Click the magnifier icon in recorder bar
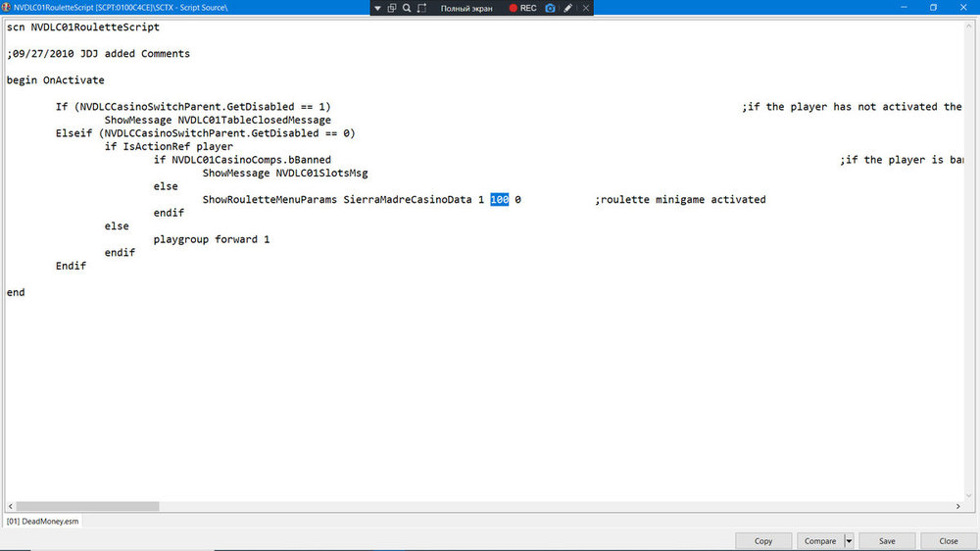 click(407, 8)
